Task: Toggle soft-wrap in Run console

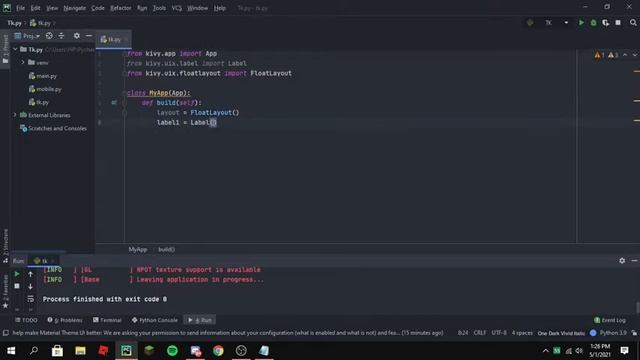Action: click(30, 299)
